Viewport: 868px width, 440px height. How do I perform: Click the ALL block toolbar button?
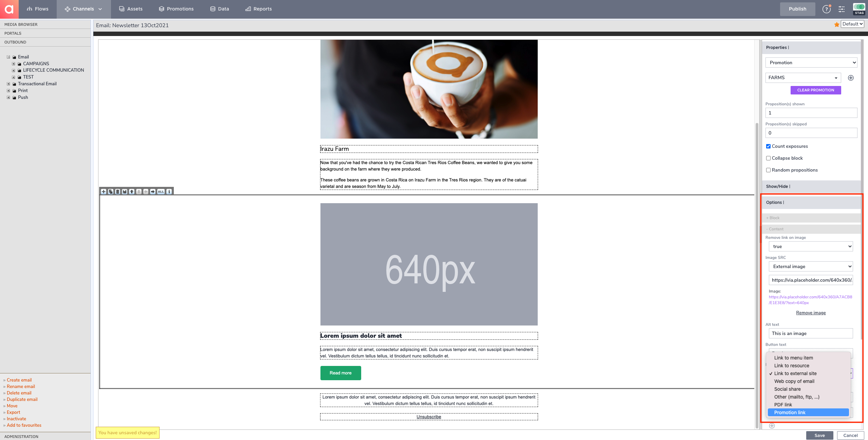(x=161, y=192)
